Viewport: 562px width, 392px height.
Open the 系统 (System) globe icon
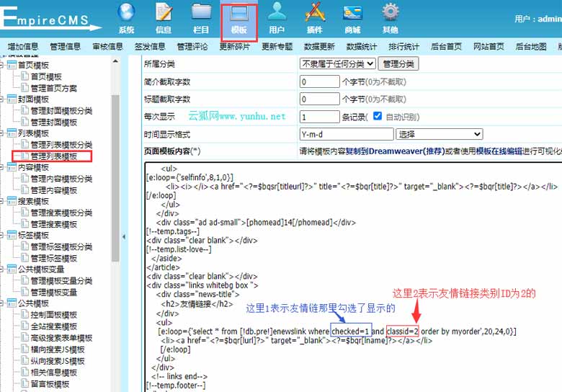pos(126,12)
